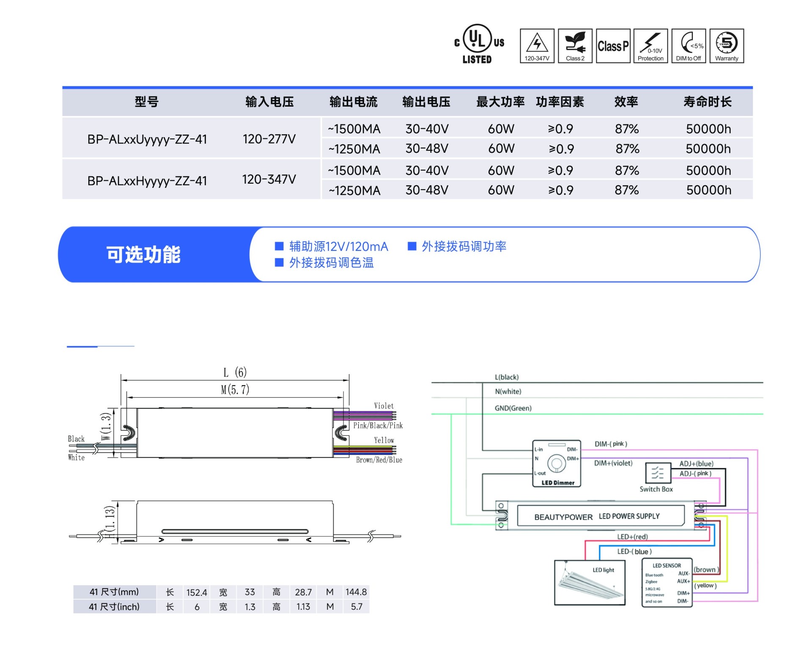812x650 pixels.
Task: Click the 功率因素 column header
Action: coord(560,102)
